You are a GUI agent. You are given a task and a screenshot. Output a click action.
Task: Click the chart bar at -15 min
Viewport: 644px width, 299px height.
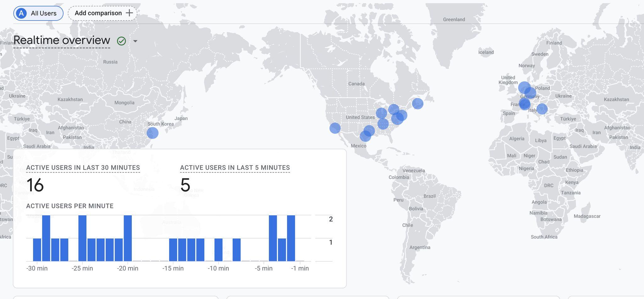(173, 250)
